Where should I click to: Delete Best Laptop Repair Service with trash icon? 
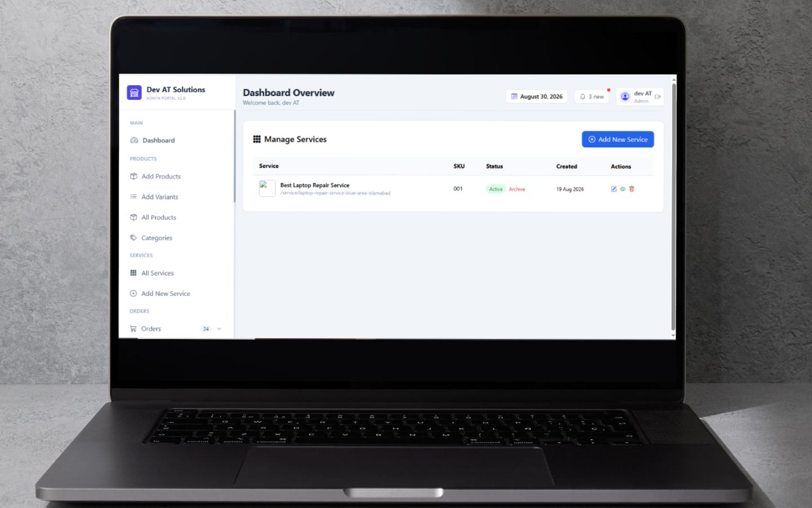coord(632,189)
